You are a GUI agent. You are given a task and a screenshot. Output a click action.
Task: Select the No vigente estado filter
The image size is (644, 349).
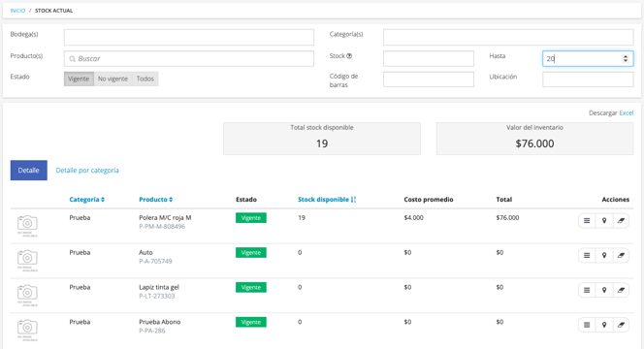point(113,79)
